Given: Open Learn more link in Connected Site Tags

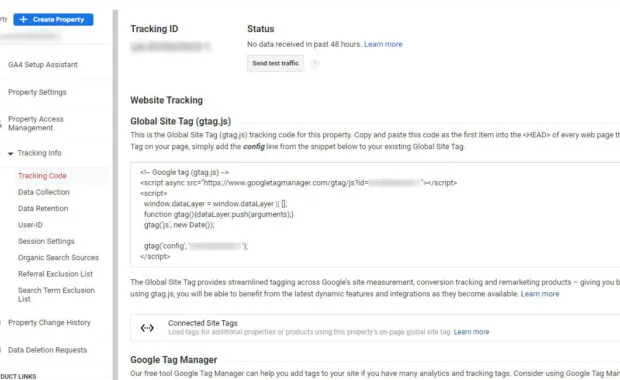Looking at the screenshot, I should tap(471, 332).
